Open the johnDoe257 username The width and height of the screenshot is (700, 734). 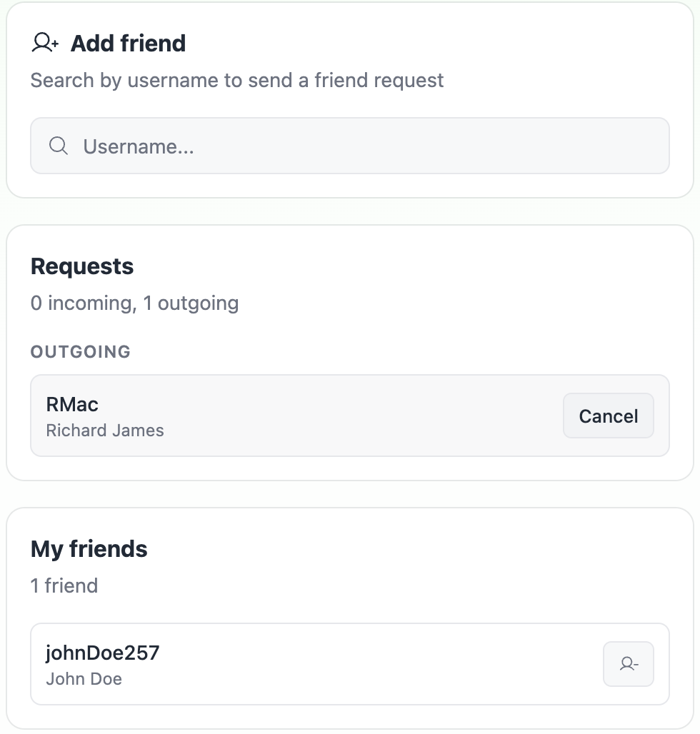pos(102,653)
